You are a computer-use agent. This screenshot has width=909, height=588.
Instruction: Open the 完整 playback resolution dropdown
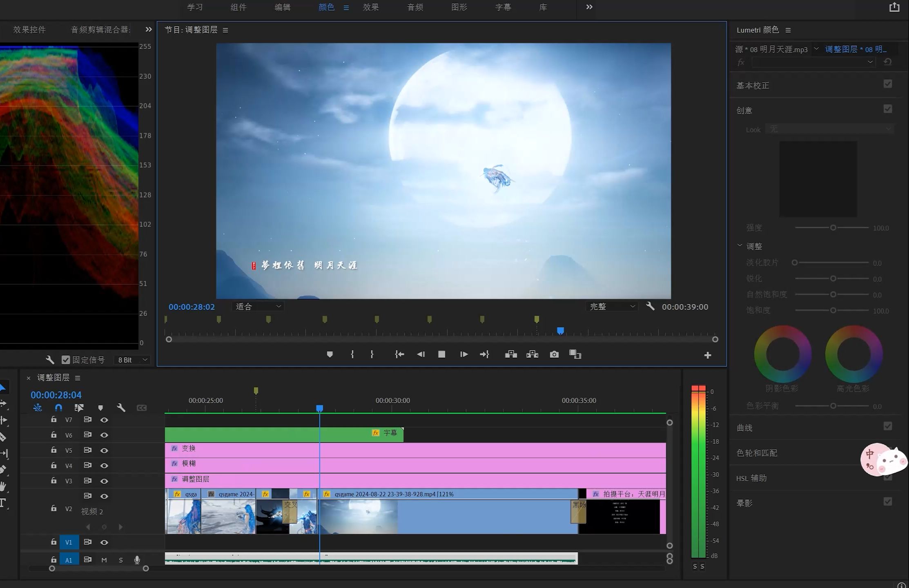pos(612,306)
